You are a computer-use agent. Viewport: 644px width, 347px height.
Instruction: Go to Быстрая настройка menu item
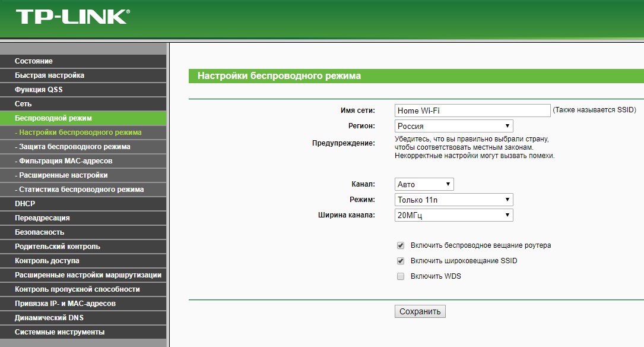[x=50, y=75]
